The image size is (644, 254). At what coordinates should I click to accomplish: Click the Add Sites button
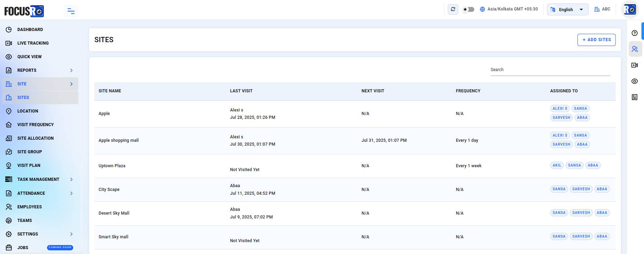point(597,40)
